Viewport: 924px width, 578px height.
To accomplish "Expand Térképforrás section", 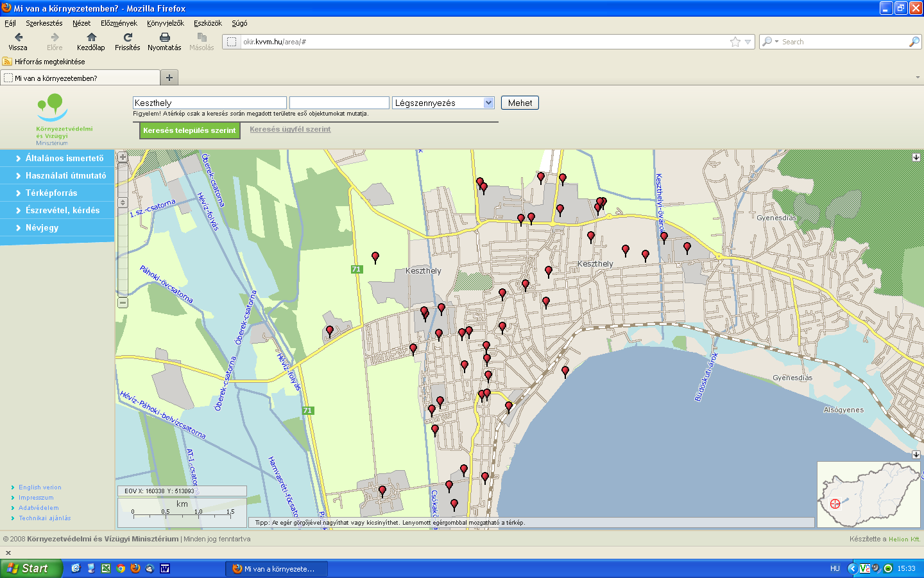I will click(x=57, y=193).
